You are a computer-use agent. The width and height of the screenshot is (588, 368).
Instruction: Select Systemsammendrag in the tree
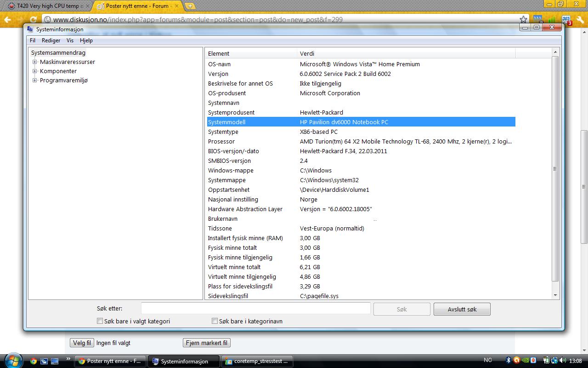pyautogui.click(x=58, y=53)
